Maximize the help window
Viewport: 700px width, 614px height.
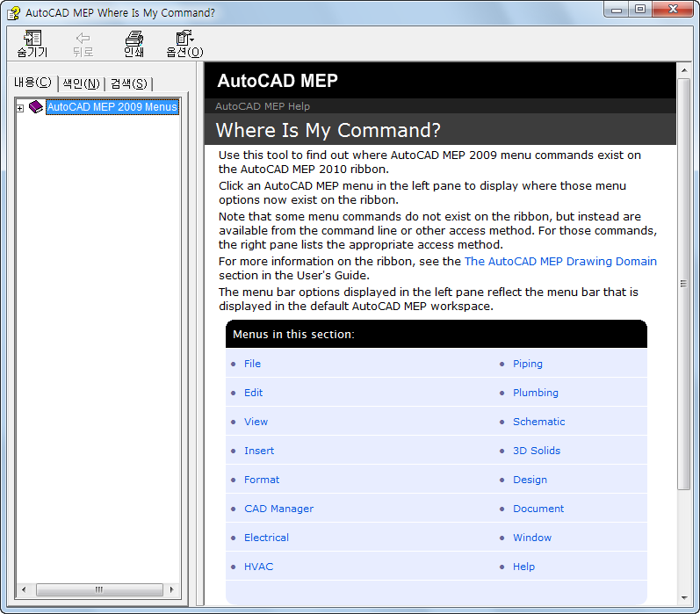click(640, 9)
